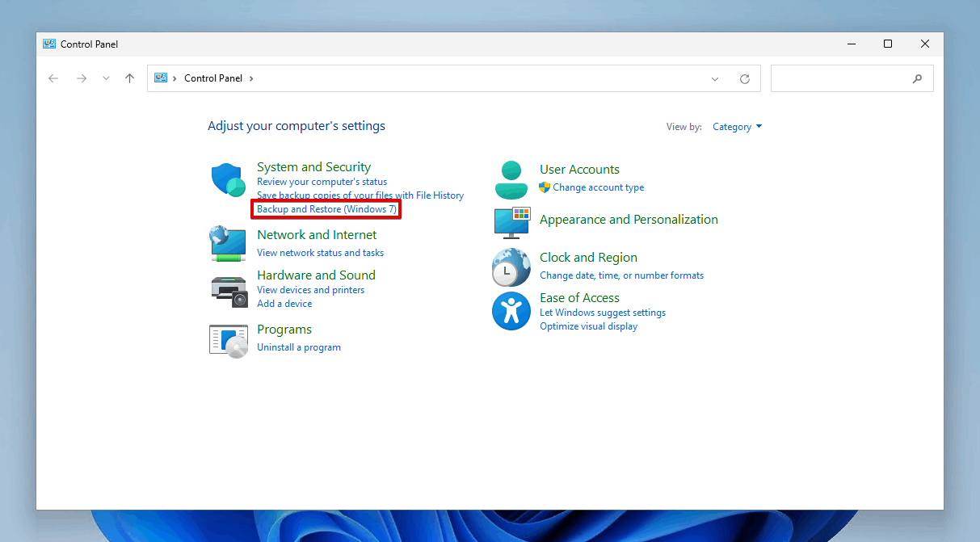Click the Up one level arrow

pyautogui.click(x=129, y=78)
